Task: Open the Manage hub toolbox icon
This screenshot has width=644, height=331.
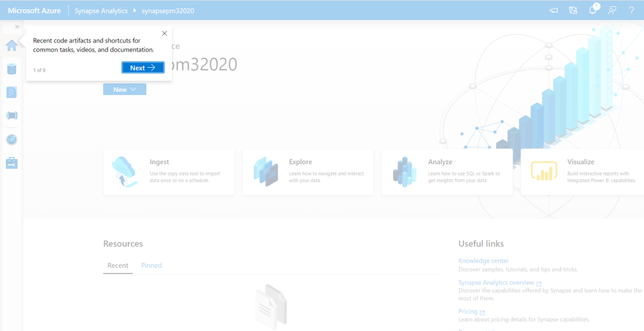Action: [12, 163]
